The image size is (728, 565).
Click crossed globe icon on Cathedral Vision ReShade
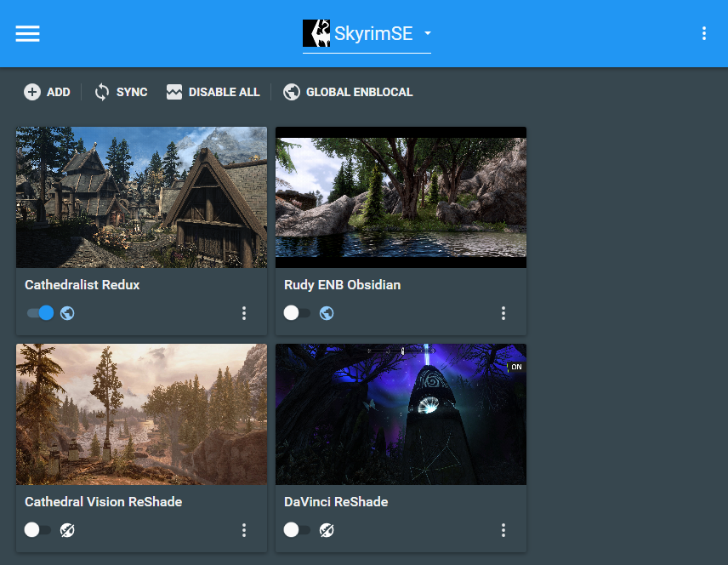tap(67, 530)
